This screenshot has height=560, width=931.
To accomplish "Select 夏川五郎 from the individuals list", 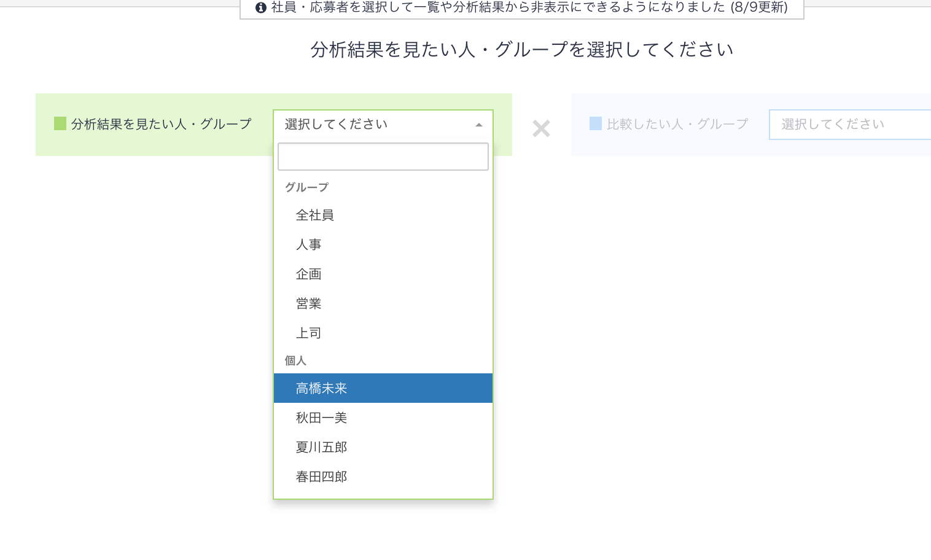I will click(x=322, y=448).
